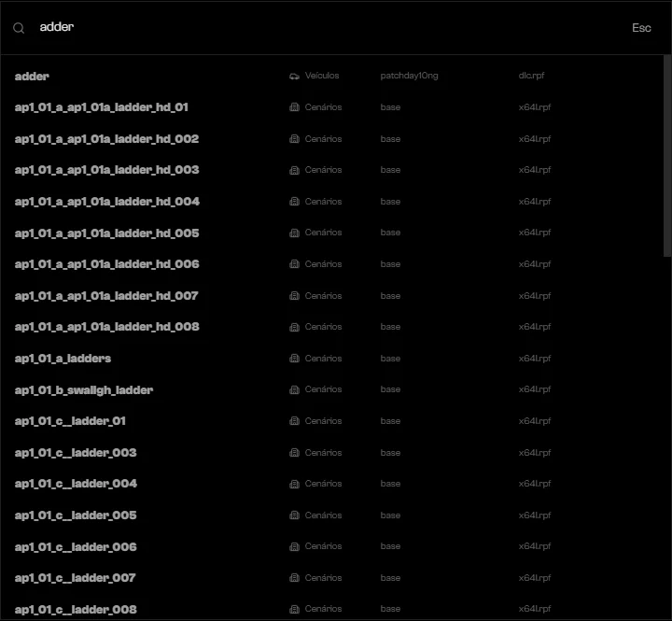Click scenery icon for ap1_01_c__ladder_008 row

294,609
